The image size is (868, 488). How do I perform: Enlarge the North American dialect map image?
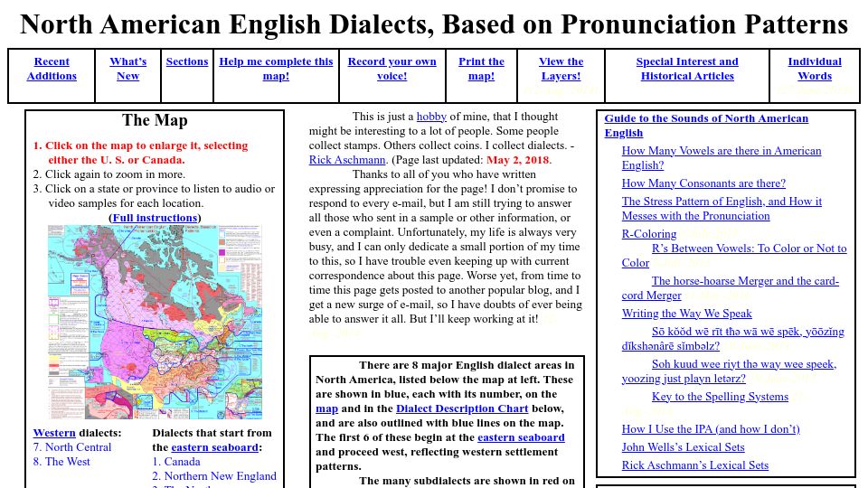tap(155, 322)
